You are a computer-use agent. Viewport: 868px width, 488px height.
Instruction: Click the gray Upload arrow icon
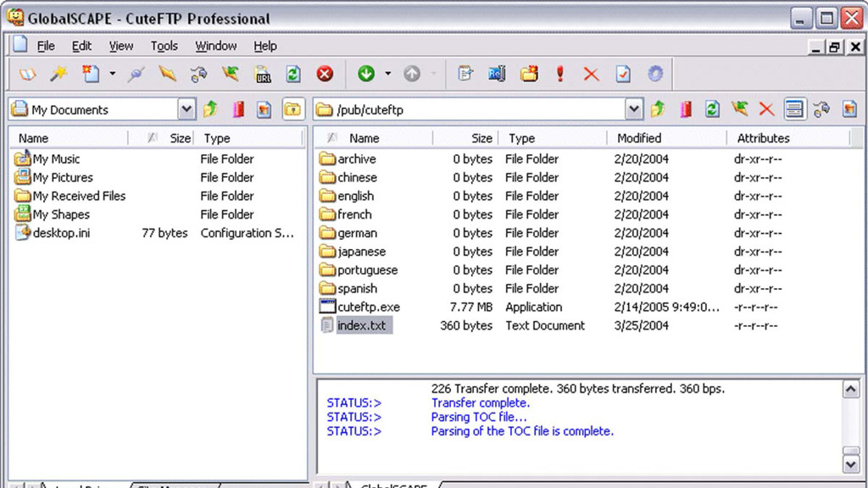412,74
